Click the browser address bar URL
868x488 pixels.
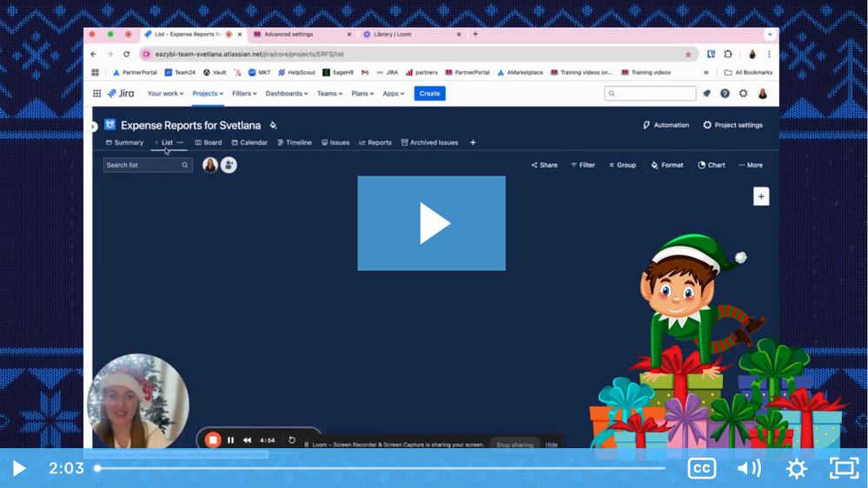(x=249, y=54)
